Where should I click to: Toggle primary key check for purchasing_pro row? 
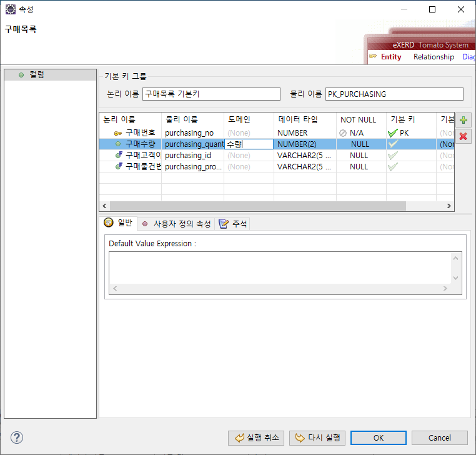click(393, 166)
